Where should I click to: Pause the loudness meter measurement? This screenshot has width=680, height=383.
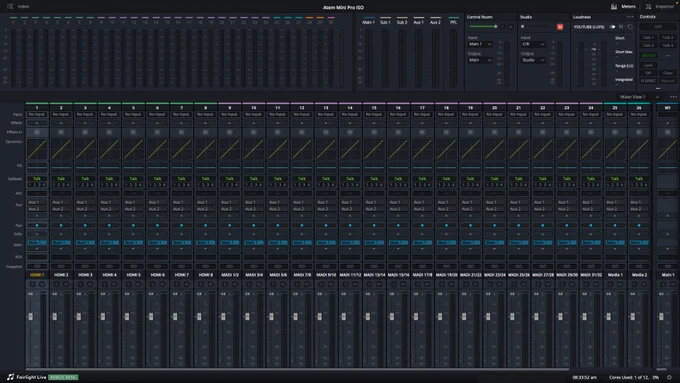pyautogui.click(x=621, y=27)
